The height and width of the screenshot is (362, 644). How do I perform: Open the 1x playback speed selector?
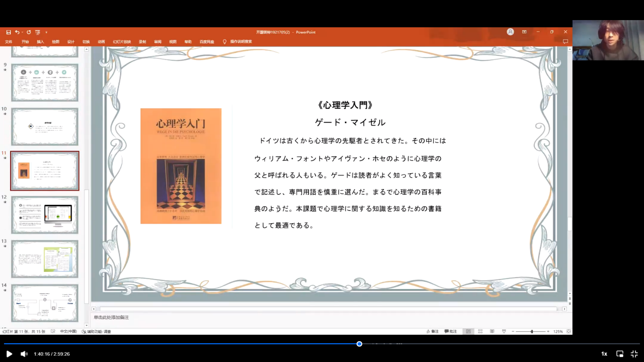pos(604,354)
